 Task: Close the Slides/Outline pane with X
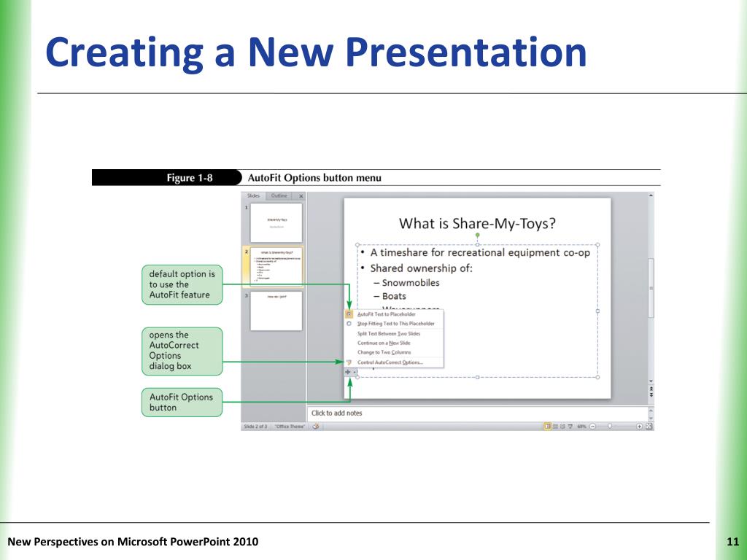(301, 196)
